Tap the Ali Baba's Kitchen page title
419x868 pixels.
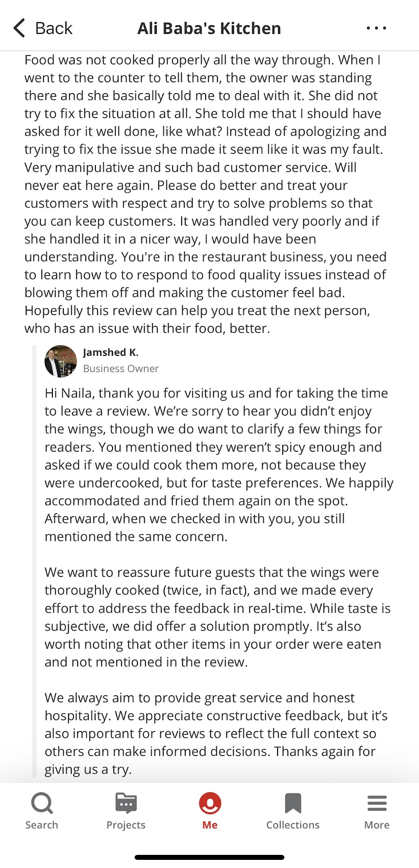pyautogui.click(x=209, y=28)
